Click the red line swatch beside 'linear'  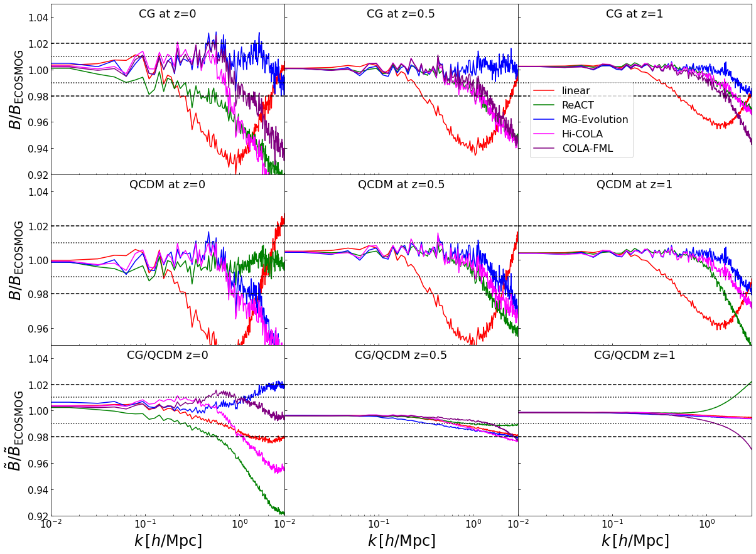click(544, 91)
